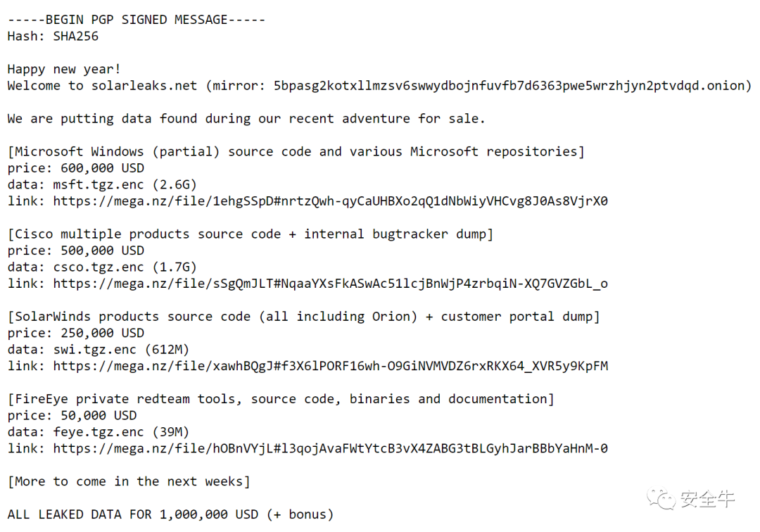This screenshot has height=532, width=760.
Task: Click the 250,000 USD price line
Action: pyautogui.click(x=75, y=333)
